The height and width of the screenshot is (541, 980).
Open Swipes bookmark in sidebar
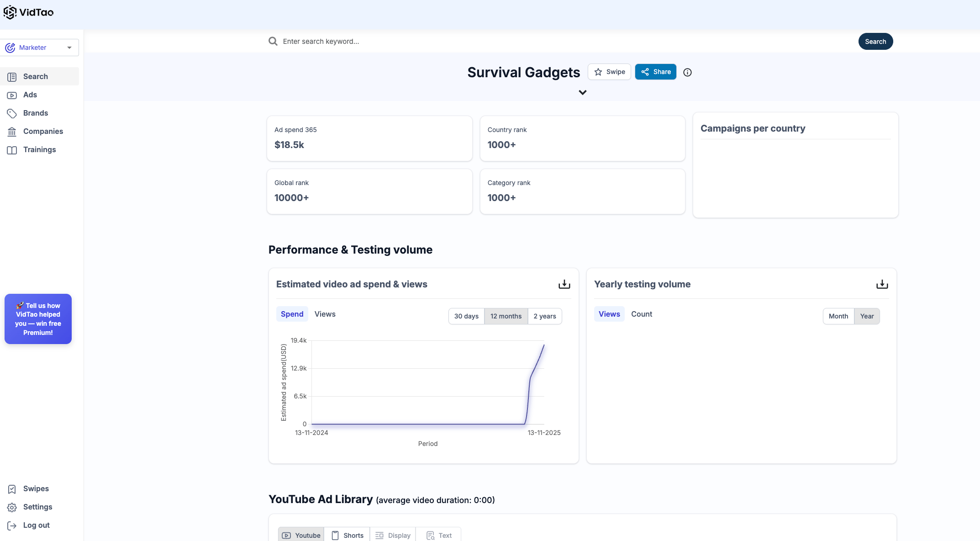click(x=12, y=489)
